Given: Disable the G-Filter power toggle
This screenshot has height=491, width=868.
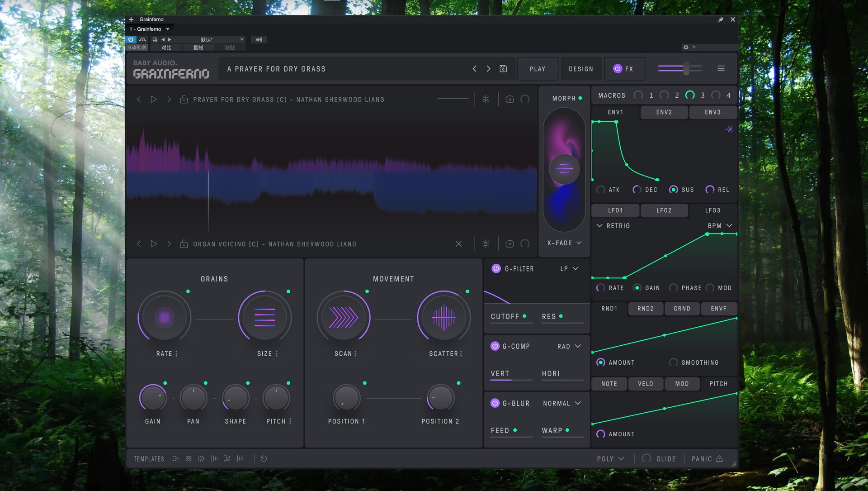Looking at the screenshot, I should (496, 268).
